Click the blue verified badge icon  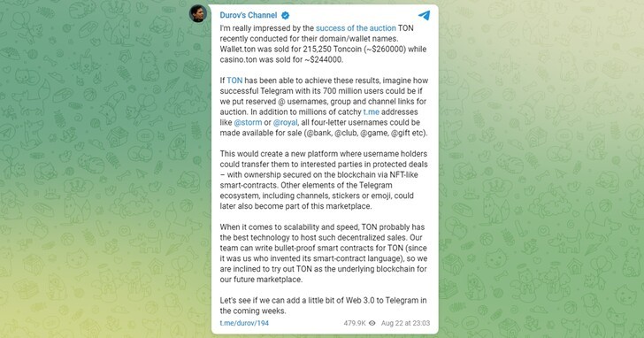(x=285, y=16)
